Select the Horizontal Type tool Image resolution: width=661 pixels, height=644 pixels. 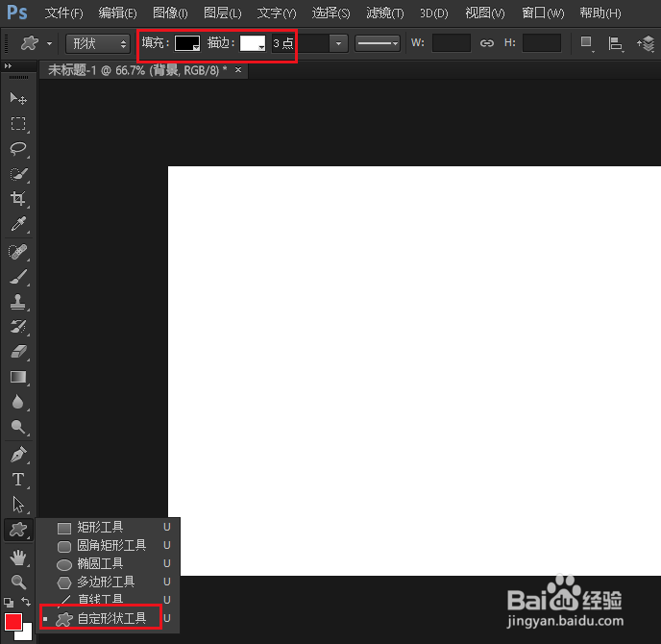click(17, 480)
